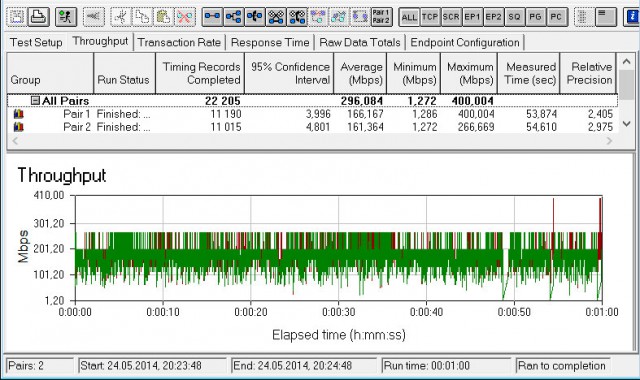Click the Timing Records Completed column header
640x380 pixels.
pyautogui.click(x=200, y=73)
